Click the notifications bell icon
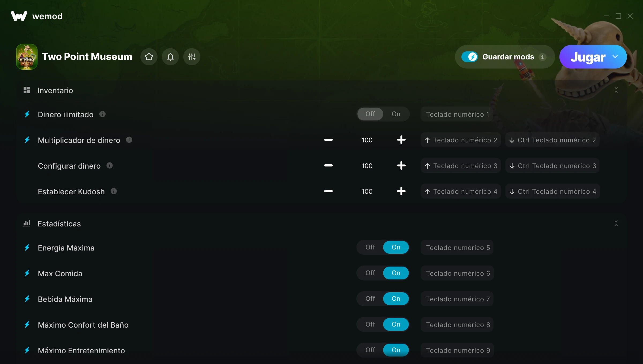Viewport: 643px width, 364px height. click(170, 57)
